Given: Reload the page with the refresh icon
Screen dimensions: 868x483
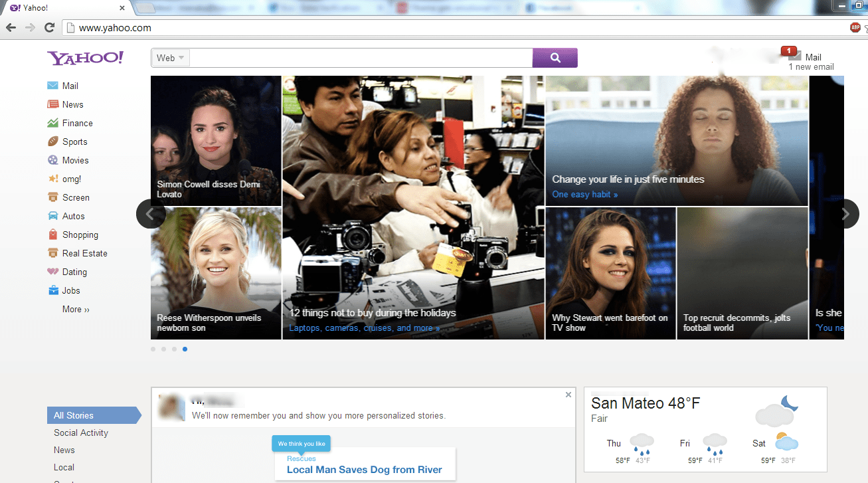Looking at the screenshot, I should click(49, 28).
